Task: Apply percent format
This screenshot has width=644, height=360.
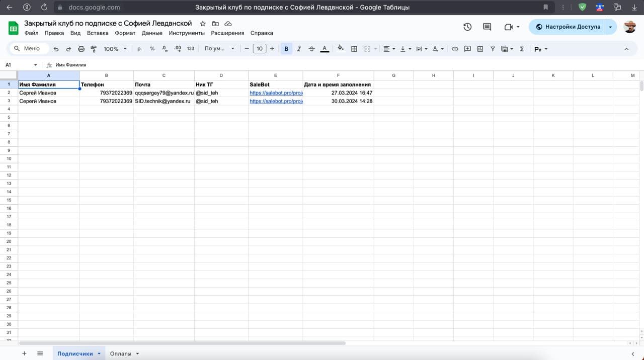Action: tap(152, 49)
